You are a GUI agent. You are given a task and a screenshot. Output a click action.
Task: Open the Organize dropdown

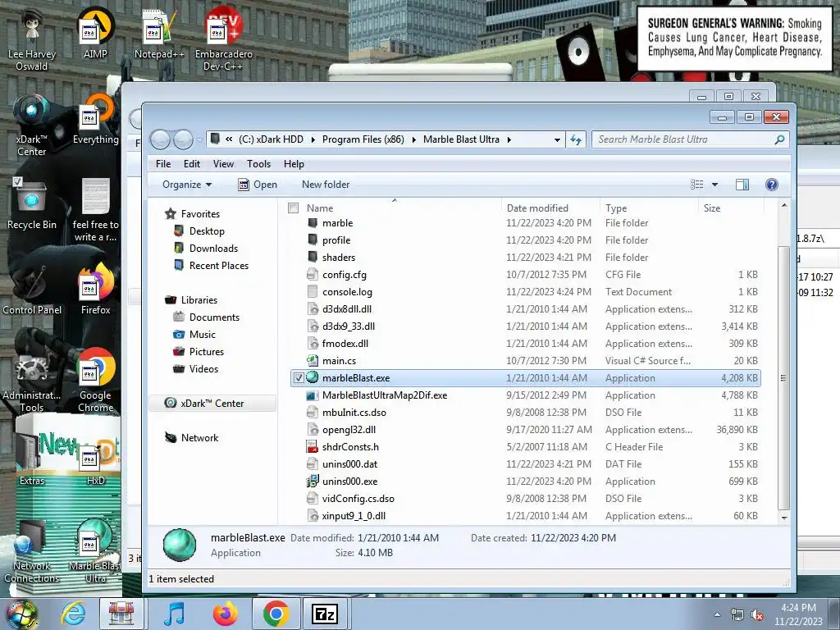(x=187, y=185)
